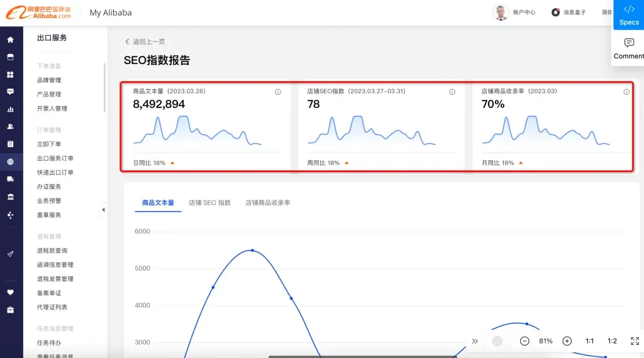Click the paper plane icon in sidebar
644x358 pixels.
click(10, 254)
